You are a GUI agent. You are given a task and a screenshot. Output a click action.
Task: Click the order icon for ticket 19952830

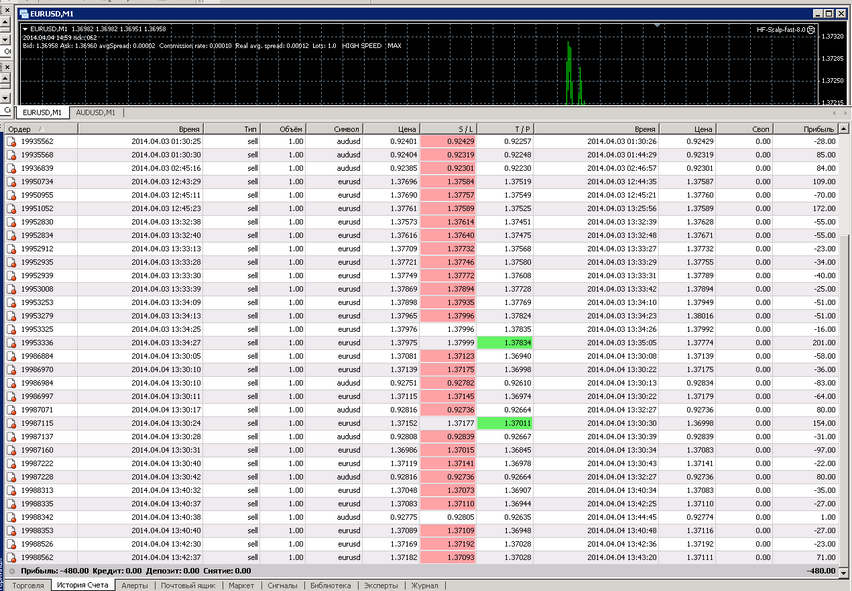click(x=11, y=222)
